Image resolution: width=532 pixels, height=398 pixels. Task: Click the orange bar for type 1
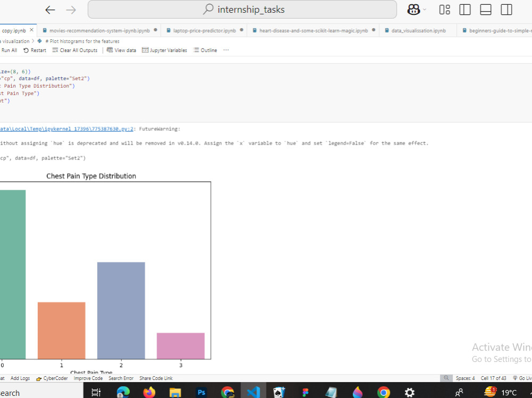(x=61, y=331)
